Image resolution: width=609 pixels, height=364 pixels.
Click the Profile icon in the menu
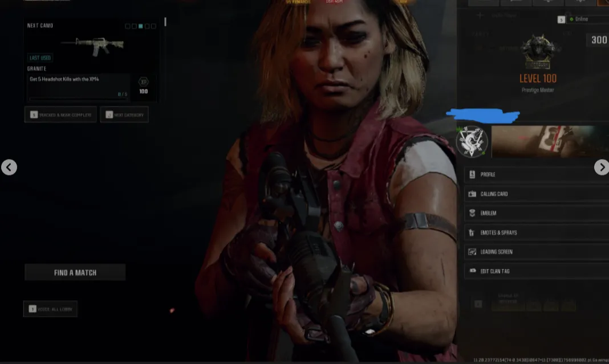pyautogui.click(x=472, y=174)
